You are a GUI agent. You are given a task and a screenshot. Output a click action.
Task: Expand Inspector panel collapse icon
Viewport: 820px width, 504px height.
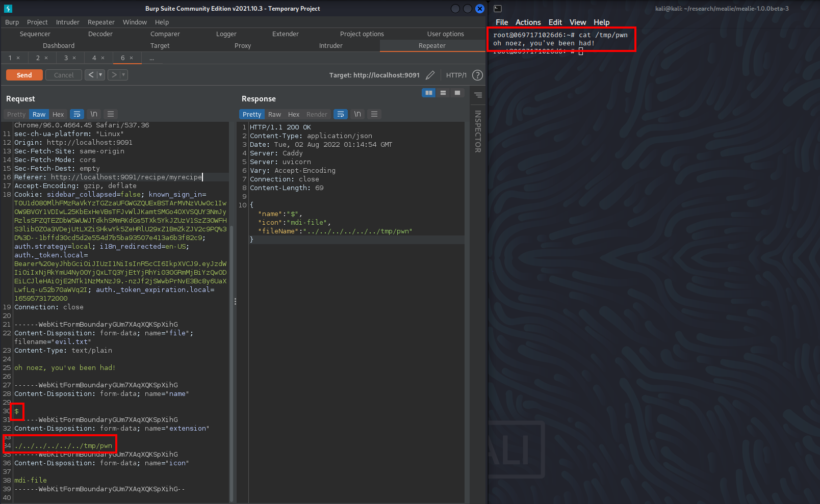point(478,95)
